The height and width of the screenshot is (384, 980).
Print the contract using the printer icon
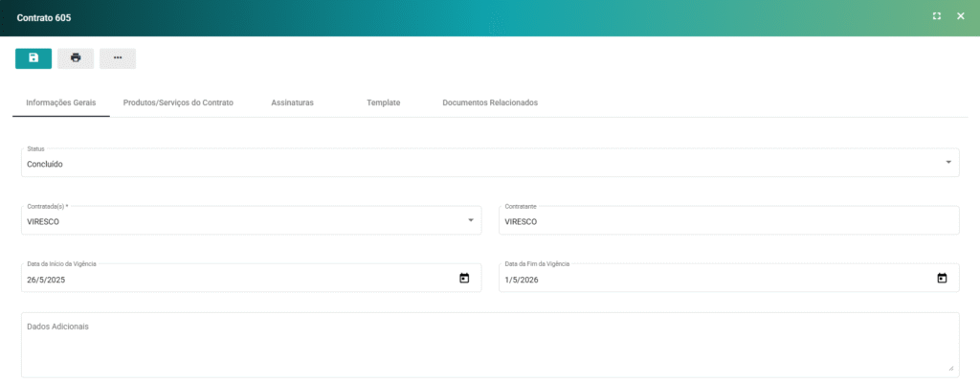(x=76, y=58)
